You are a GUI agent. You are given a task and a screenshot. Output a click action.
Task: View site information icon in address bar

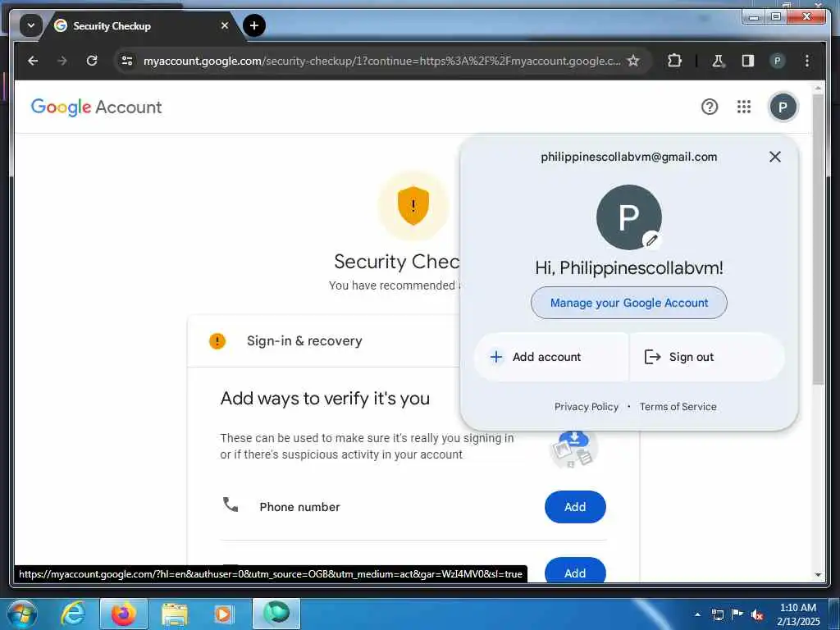tap(127, 61)
